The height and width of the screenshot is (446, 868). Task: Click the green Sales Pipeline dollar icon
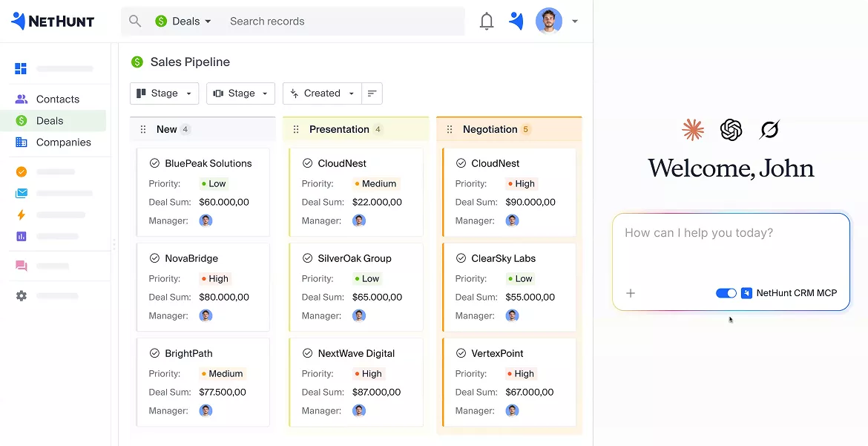pos(137,62)
